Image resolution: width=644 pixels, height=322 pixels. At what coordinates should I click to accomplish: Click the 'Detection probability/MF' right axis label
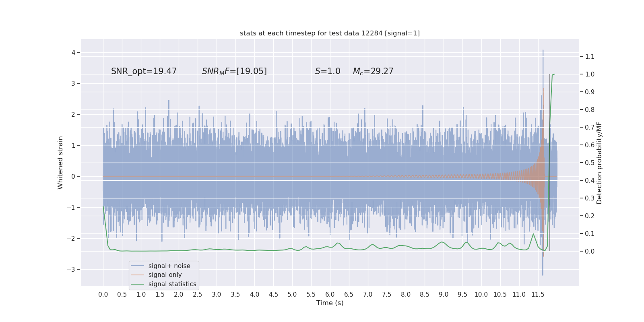tap(599, 163)
